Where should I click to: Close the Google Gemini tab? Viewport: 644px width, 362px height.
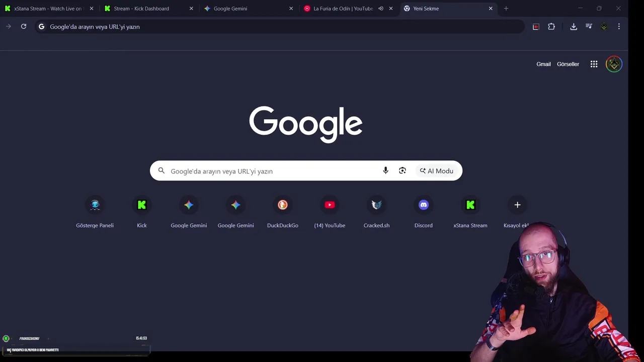point(291,9)
